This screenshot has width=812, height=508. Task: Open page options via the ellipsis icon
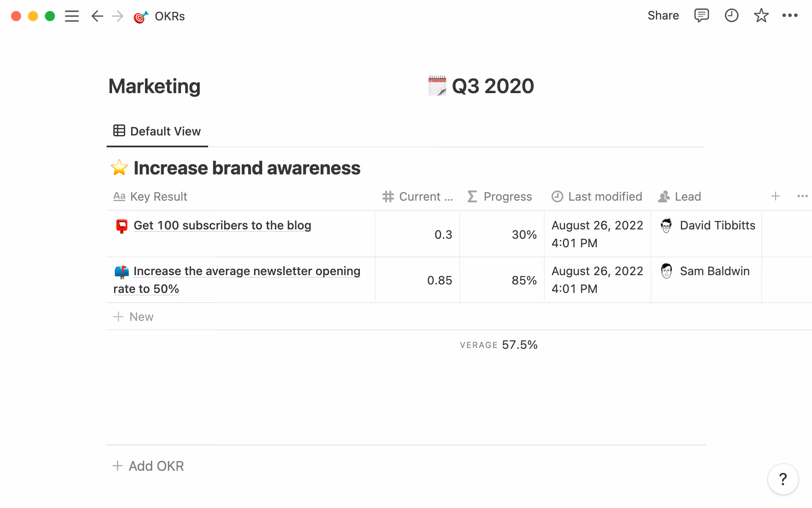tap(790, 16)
